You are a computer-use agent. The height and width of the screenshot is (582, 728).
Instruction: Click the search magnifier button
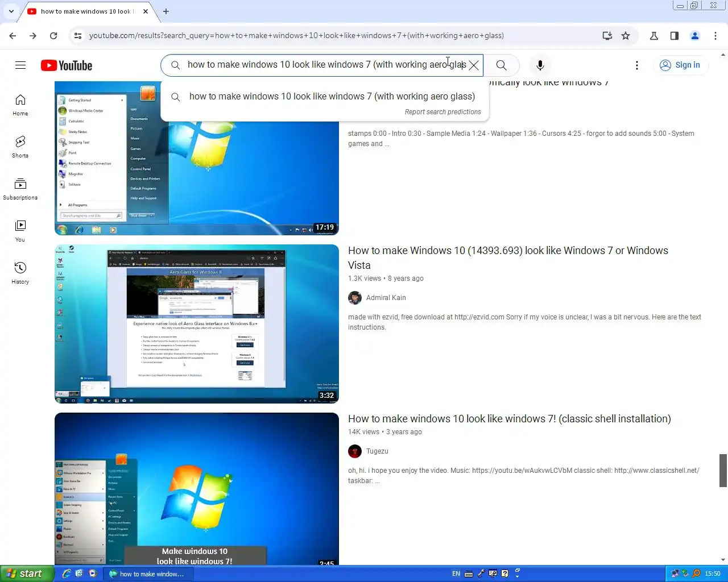tap(501, 65)
